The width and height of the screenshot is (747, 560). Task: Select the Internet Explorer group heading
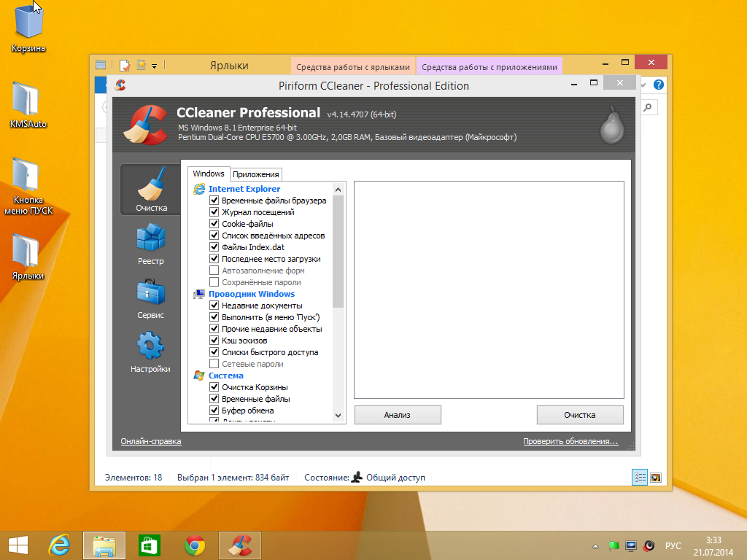244,189
